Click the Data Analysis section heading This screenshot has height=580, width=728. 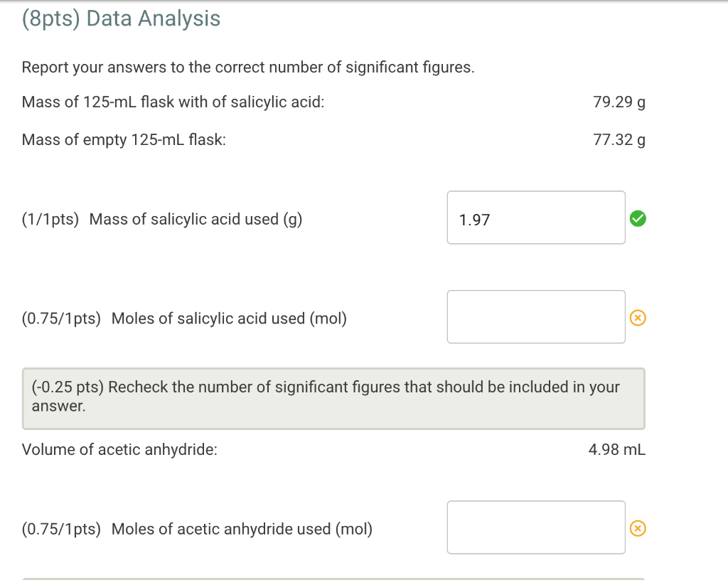coord(121,19)
